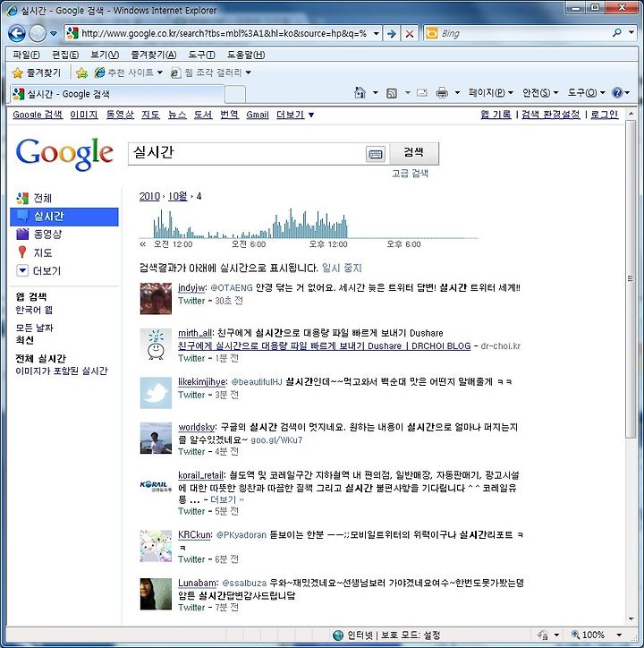Click the Bing search magnifier icon
Viewport: 644px width, 648px height.
point(617,33)
